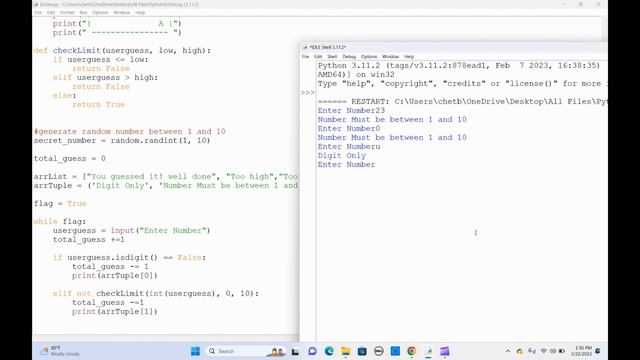Click the 'Digit Only' output line in the shell
Viewport: 640px width, 360px height.
(x=342, y=156)
